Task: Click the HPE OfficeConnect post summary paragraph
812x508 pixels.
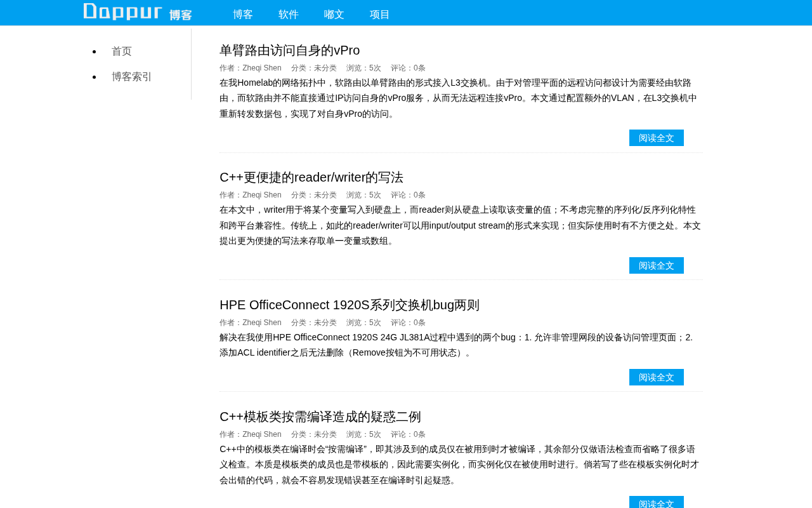Action: (x=461, y=345)
